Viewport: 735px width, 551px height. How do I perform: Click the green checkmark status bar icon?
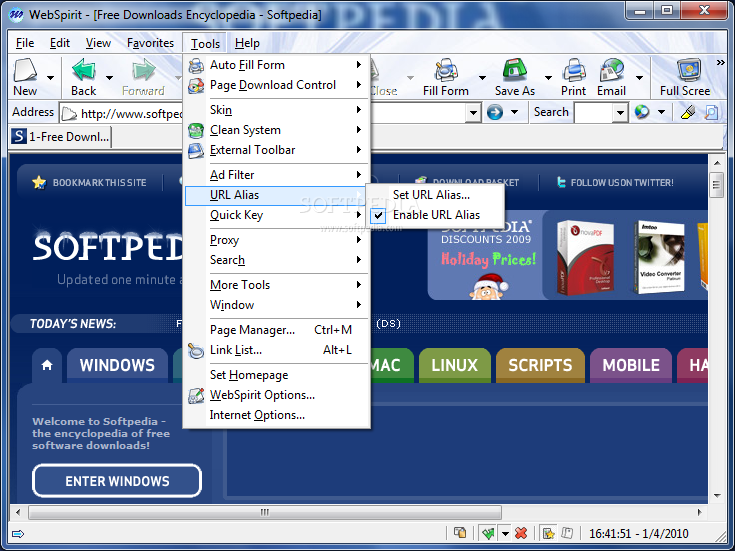coord(488,533)
